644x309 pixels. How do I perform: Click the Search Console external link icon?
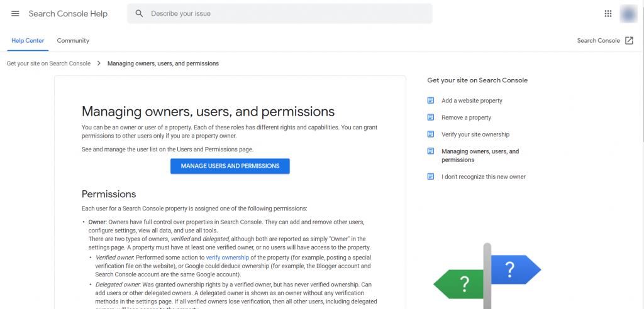coord(629,41)
